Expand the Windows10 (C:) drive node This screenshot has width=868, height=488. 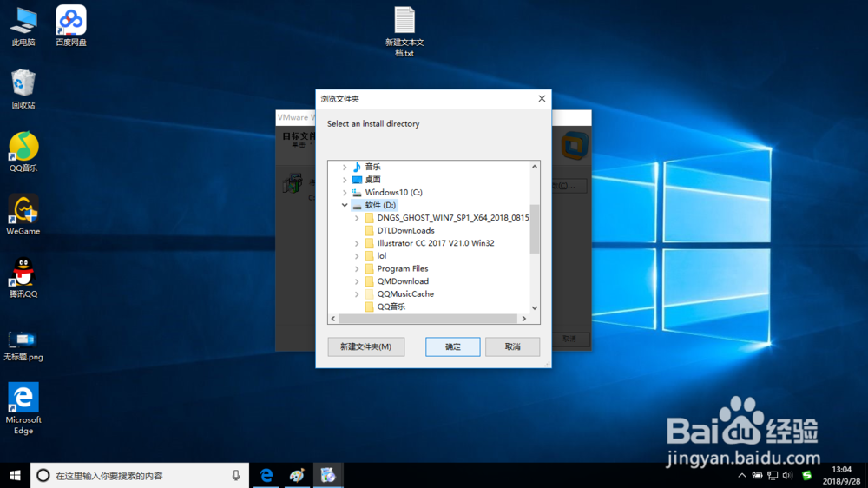pos(345,192)
